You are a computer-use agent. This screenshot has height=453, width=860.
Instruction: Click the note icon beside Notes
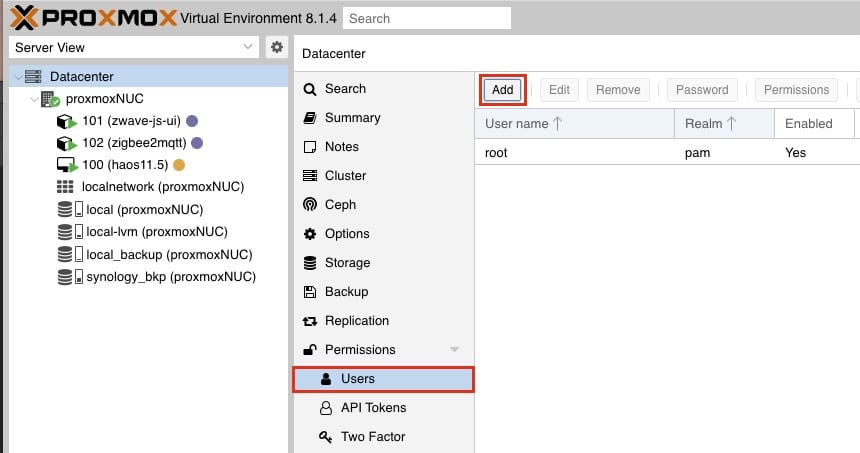[310, 146]
